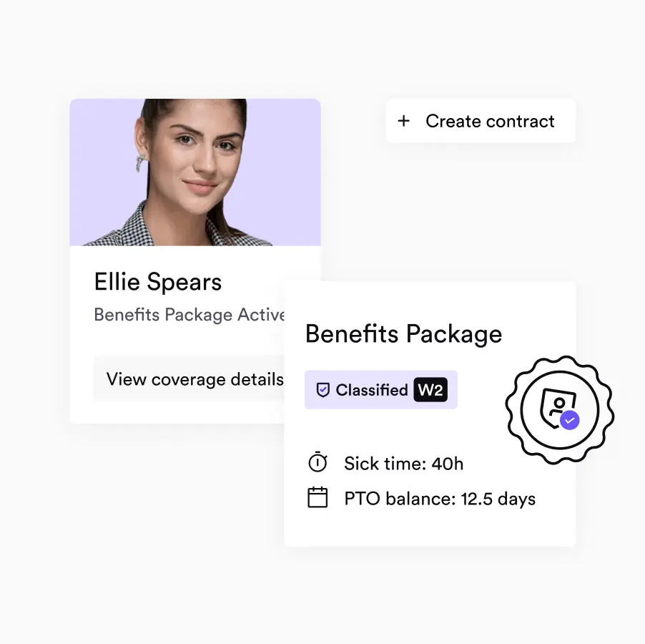This screenshot has height=644, width=645.
Task: Click the shield person icon inside seal
Action: 556,407
